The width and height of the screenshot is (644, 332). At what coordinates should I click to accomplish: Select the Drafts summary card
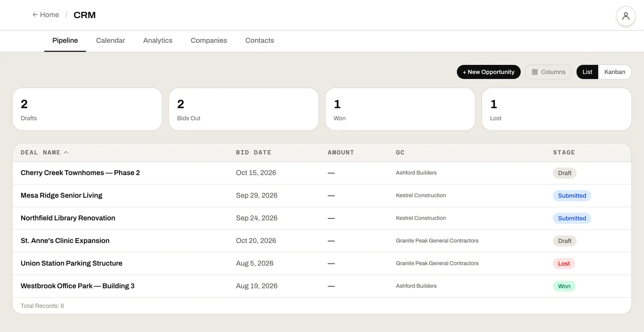87,109
